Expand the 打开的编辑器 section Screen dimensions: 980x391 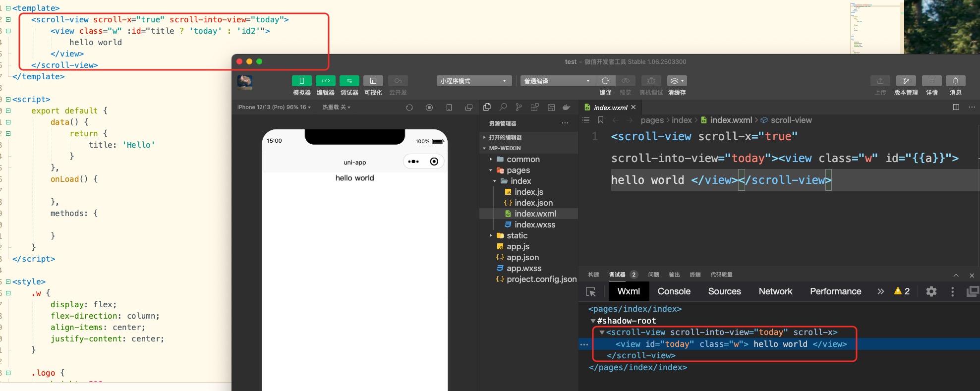(528, 137)
